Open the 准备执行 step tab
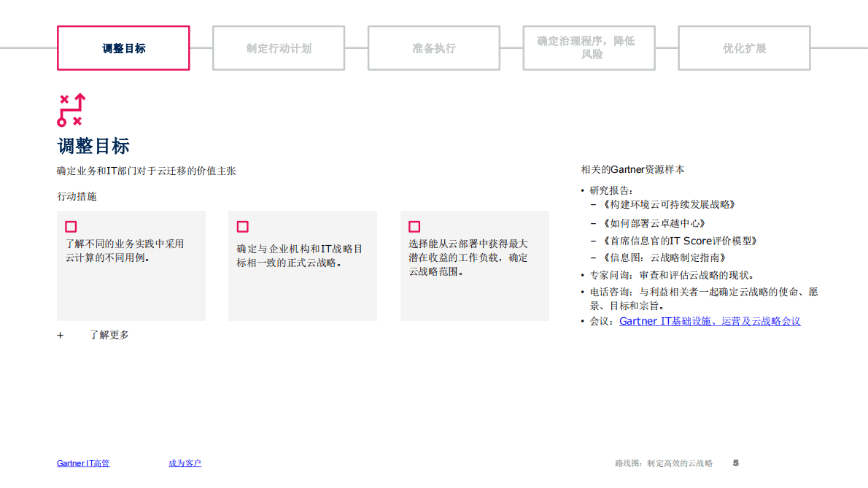 point(434,48)
